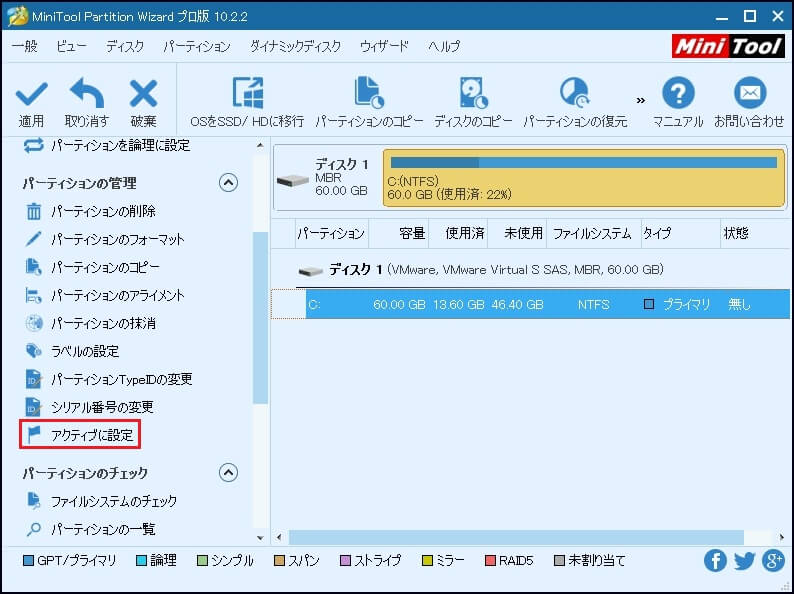This screenshot has height=594, width=794.
Task: Collapse the パーティションのチェック section
Action: pos(228,472)
